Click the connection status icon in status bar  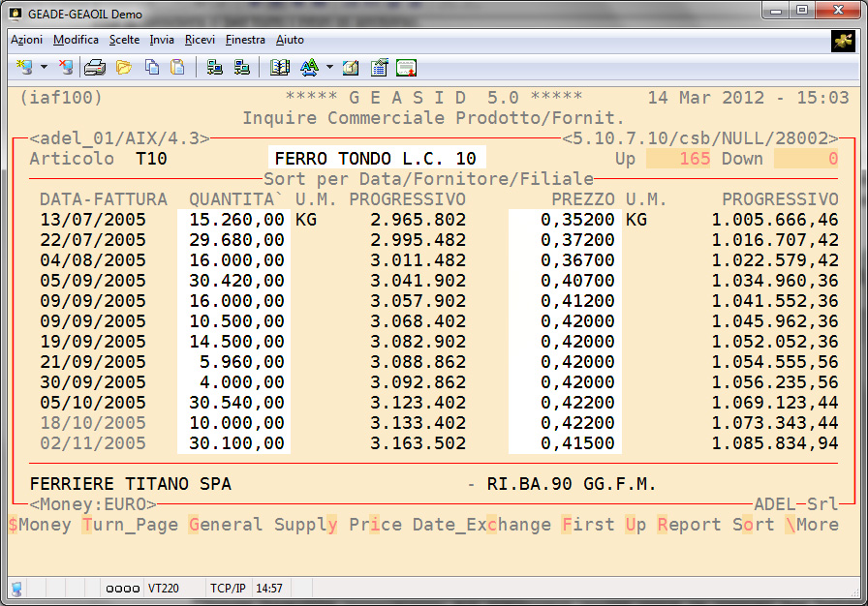pyautogui.click(x=16, y=588)
